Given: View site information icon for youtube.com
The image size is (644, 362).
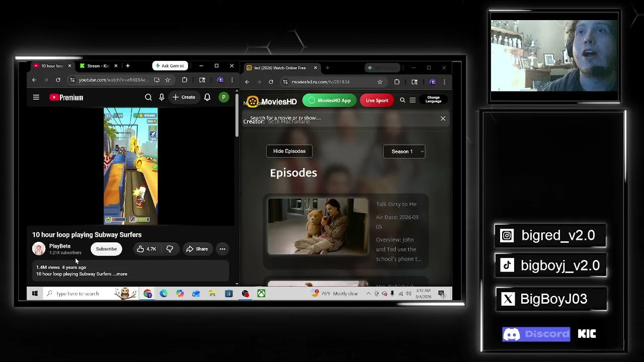Looking at the screenshot, I should [72, 80].
